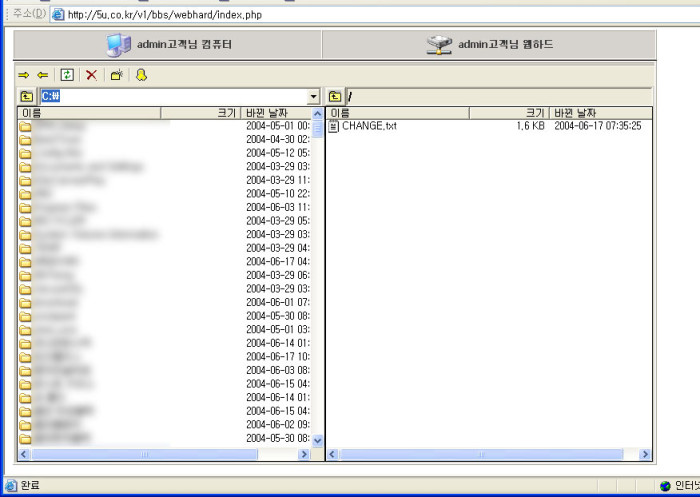Sort webhard list by 크기 column
Image resolution: width=700 pixels, height=497 pixels.
[509, 113]
